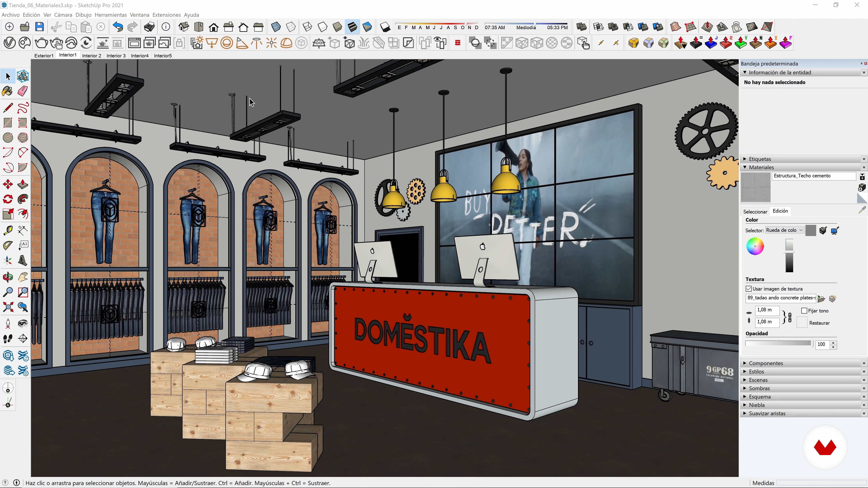868x488 pixels.
Task: Switch to the Seleccionar materials tab
Action: tap(755, 211)
